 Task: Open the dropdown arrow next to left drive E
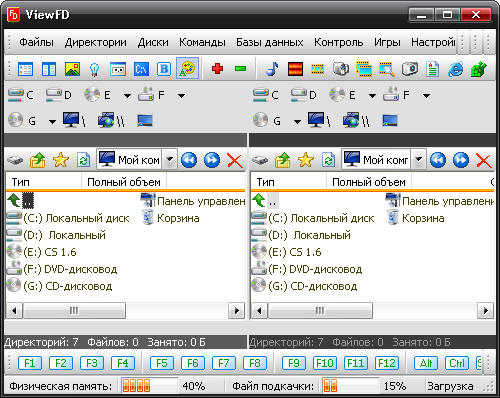(x=127, y=96)
